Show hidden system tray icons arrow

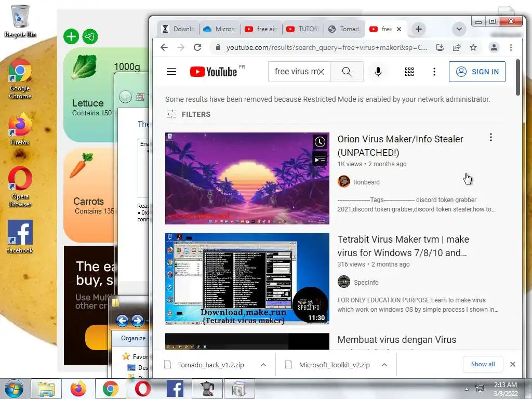pyautogui.click(x=467, y=389)
